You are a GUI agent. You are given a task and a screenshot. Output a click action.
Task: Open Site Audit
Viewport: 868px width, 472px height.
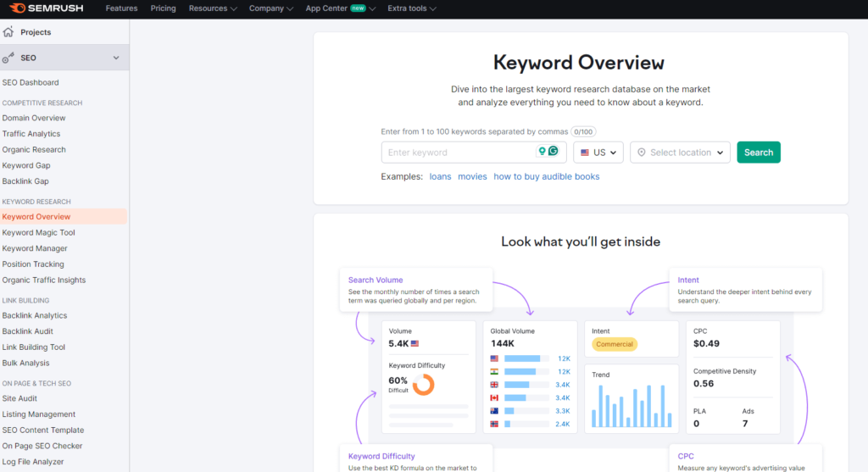click(x=19, y=398)
